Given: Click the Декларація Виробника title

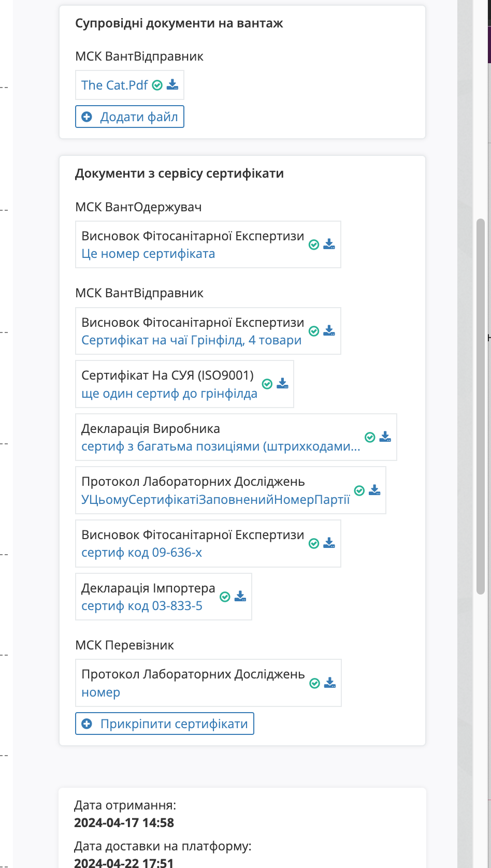Looking at the screenshot, I should [x=151, y=429].
